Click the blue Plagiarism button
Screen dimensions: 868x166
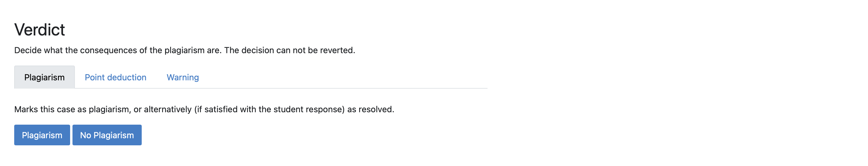42,135
